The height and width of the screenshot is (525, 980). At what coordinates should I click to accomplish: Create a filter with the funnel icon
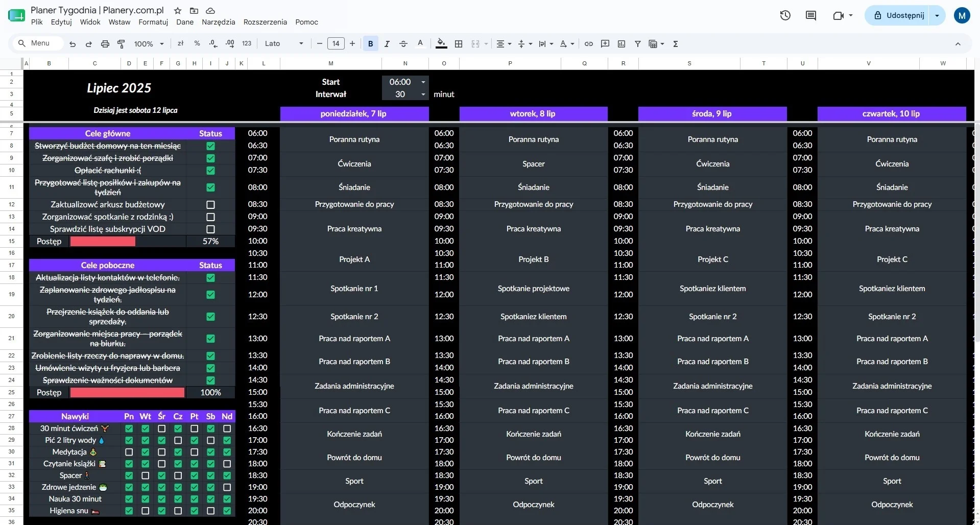pyautogui.click(x=638, y=44)
